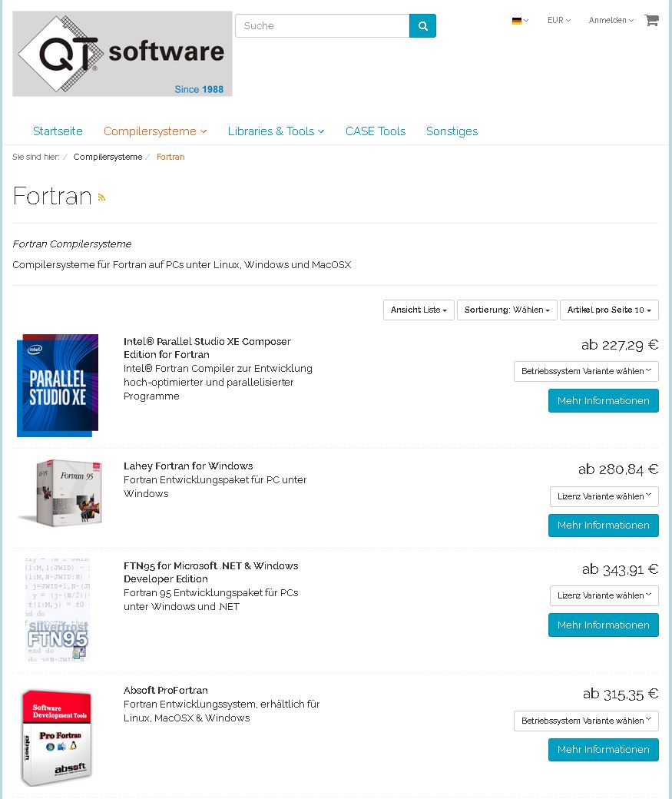Open the Compilersysteme menu
Screen dimensions: 672x799
155,131
